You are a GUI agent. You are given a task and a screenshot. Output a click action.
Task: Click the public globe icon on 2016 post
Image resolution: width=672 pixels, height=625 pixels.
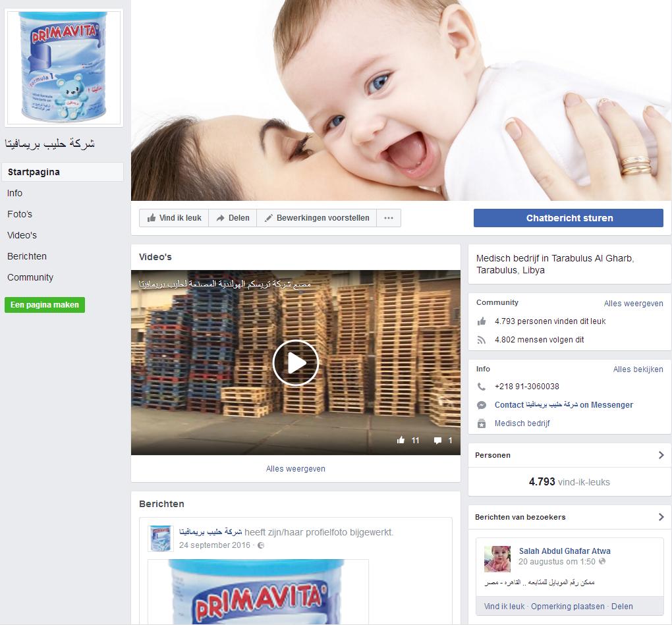coord(261,545)
